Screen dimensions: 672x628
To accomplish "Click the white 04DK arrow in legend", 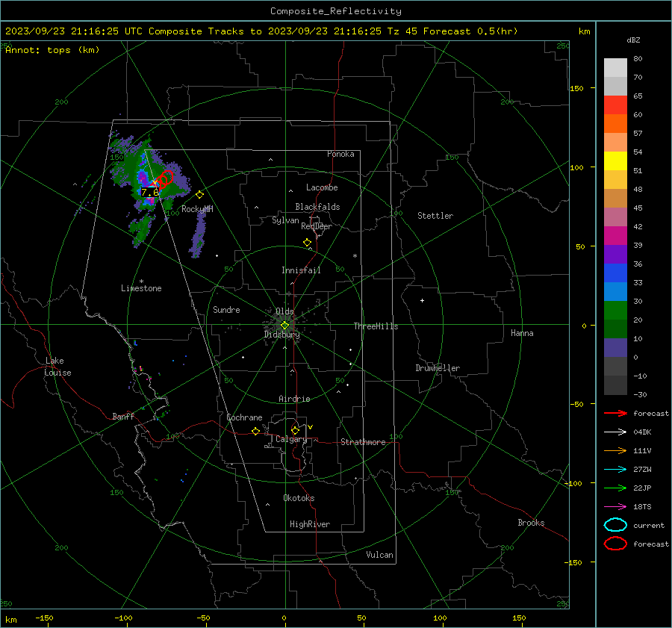I will 615,432.
